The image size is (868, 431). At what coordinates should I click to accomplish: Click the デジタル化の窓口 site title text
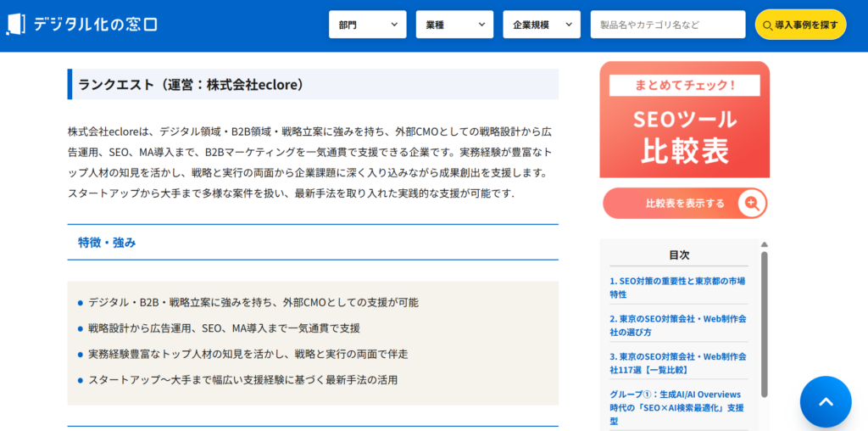(x=95, y=25)
